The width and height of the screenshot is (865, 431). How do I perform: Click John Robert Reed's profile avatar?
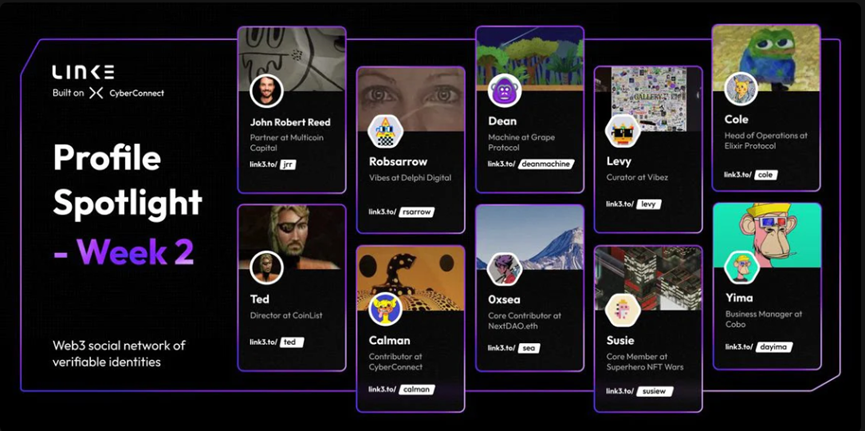[266, 91]
